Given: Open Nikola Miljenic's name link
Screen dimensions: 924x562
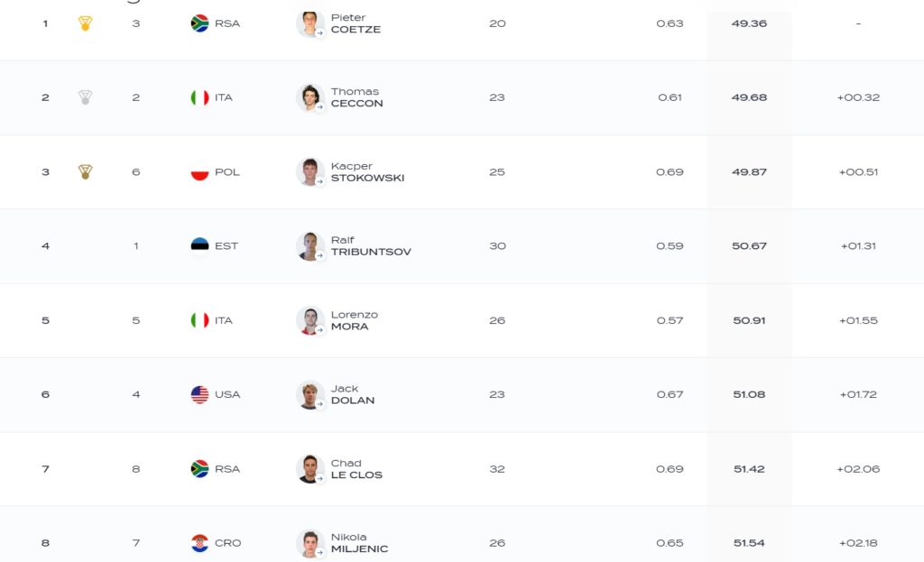Looking at the screenshot, I should 359,542.
